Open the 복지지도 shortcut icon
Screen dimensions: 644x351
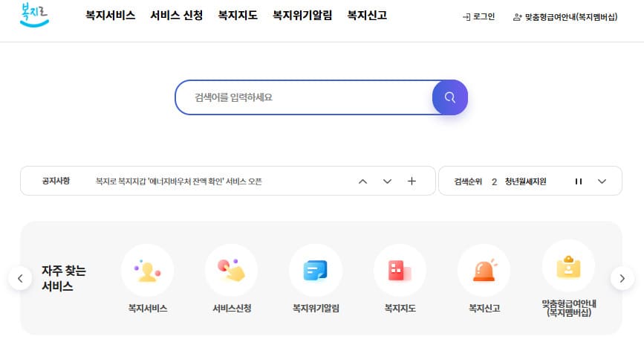[x=400, y=270]
